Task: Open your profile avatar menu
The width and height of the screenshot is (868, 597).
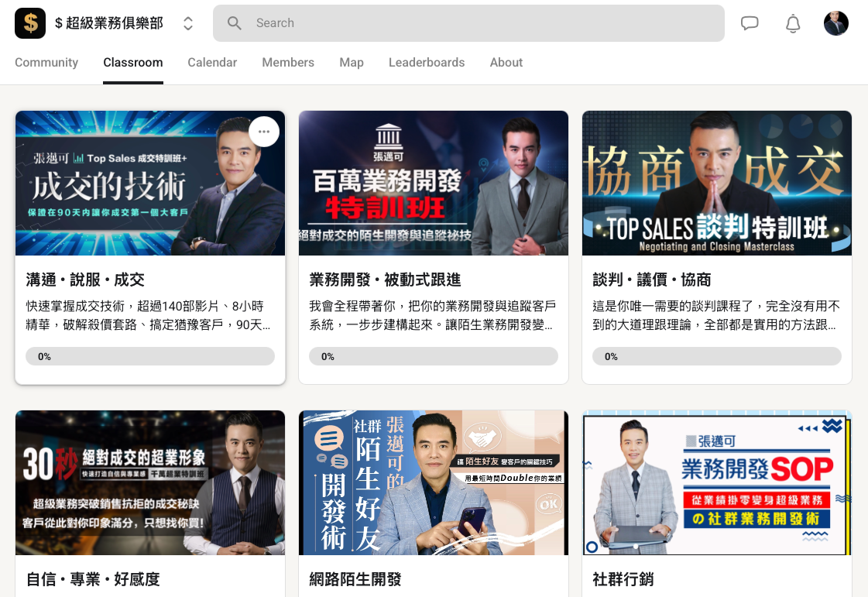Action: [836, 23]
